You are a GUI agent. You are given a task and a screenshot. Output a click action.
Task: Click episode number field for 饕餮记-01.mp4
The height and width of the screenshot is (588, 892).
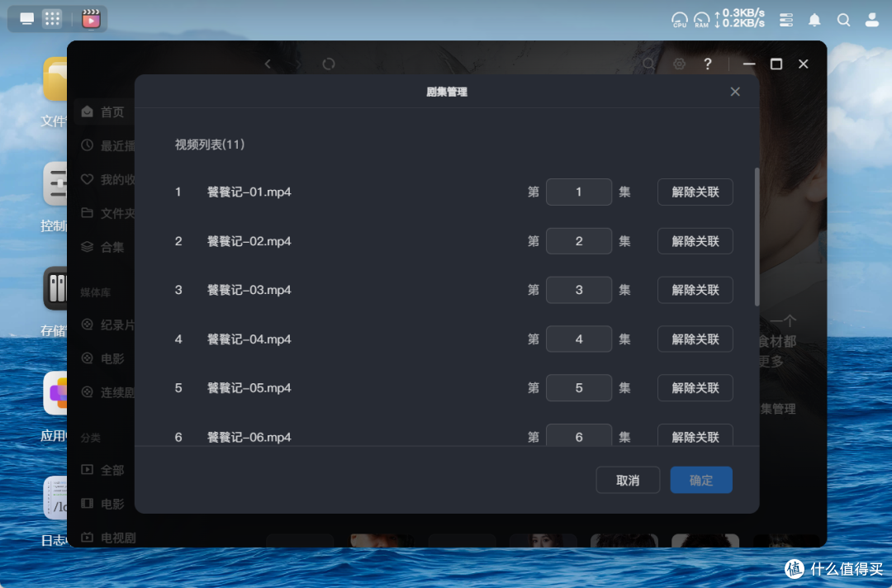coord(578,192)
